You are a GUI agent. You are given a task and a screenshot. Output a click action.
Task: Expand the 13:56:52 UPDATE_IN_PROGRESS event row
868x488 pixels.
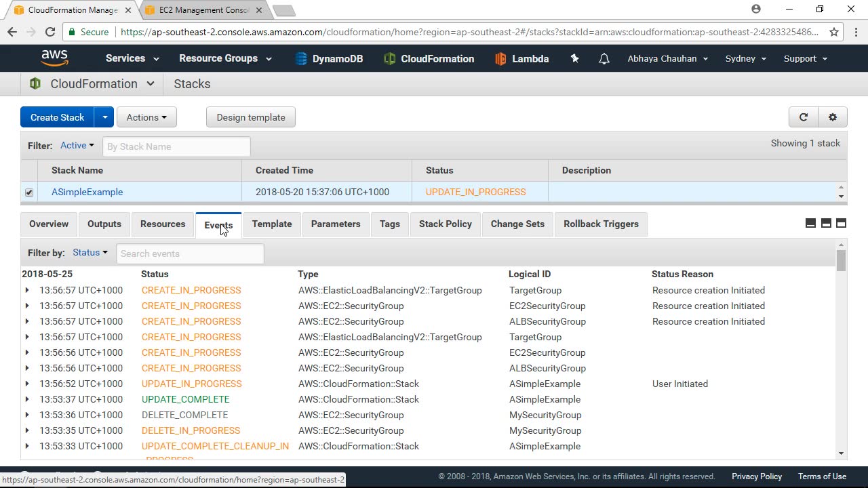click(x=27, y=384)
